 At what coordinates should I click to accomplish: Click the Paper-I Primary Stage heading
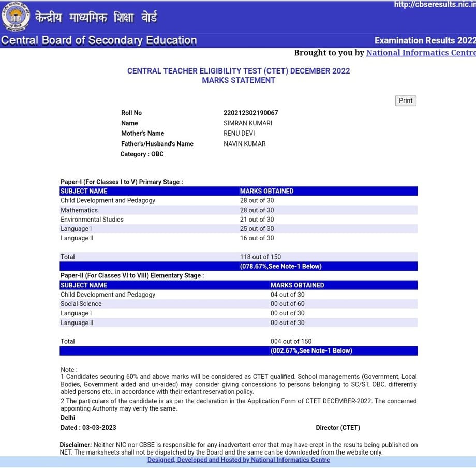[x=122, y=182]
